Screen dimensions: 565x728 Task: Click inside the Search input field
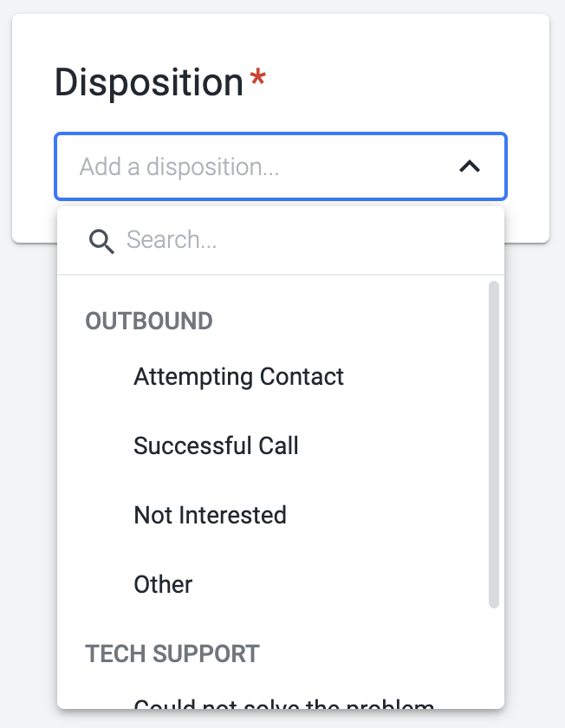[x=260, y=240]
